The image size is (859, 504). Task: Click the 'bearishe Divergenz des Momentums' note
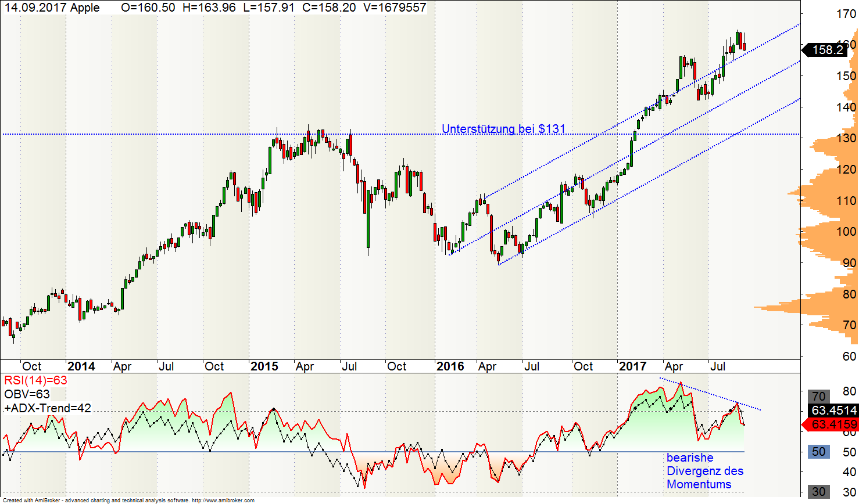click(x=705, y=471)
